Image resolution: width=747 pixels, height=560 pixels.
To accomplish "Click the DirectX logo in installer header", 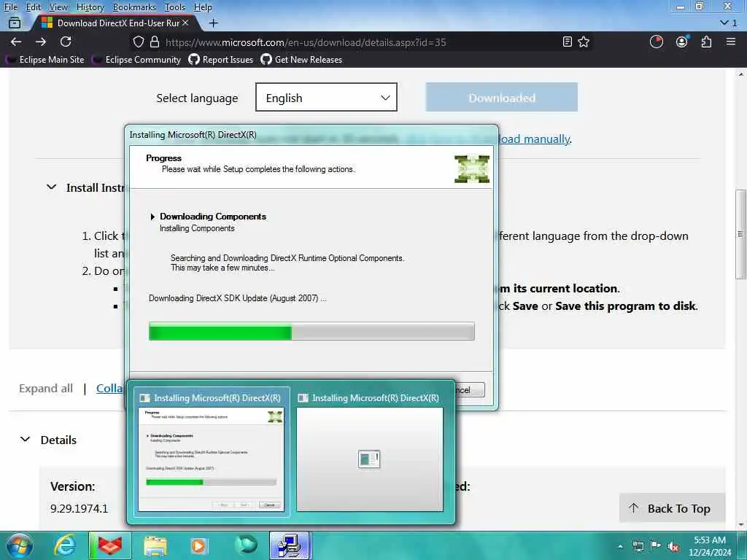I will tap(472, 169).
